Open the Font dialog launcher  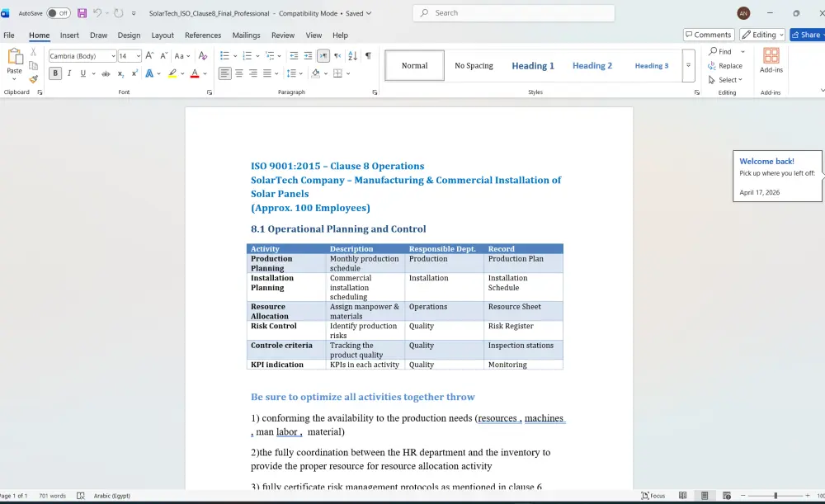(210, 92)
